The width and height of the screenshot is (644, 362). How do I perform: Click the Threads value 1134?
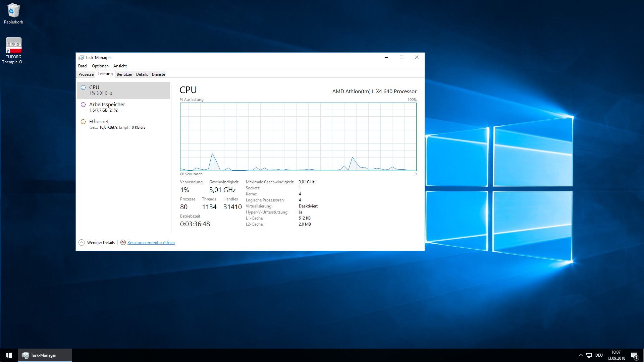click(209, 207)
